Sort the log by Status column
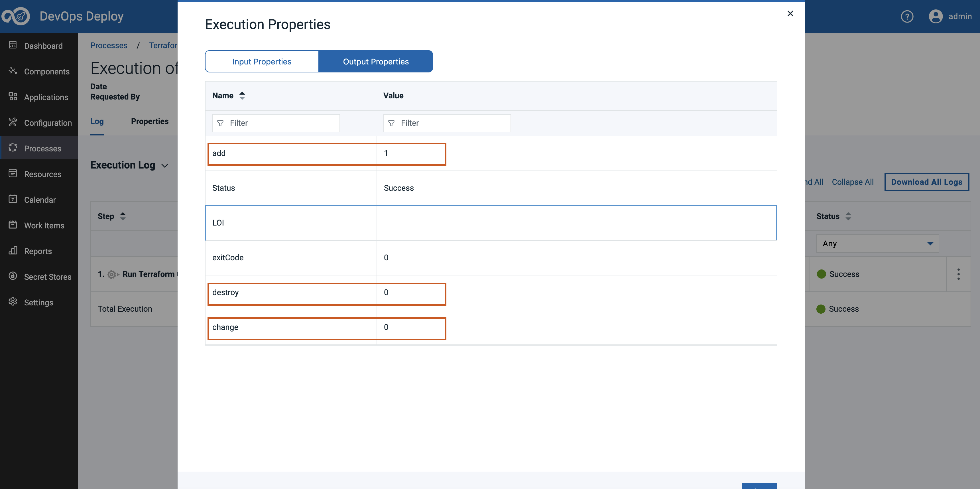The image size is (980, 489). coord(848,216)
